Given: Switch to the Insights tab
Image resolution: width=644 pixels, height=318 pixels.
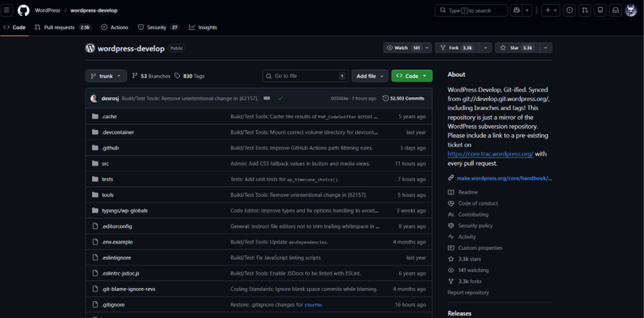Looking at the screenshot, I should point(203,27).
